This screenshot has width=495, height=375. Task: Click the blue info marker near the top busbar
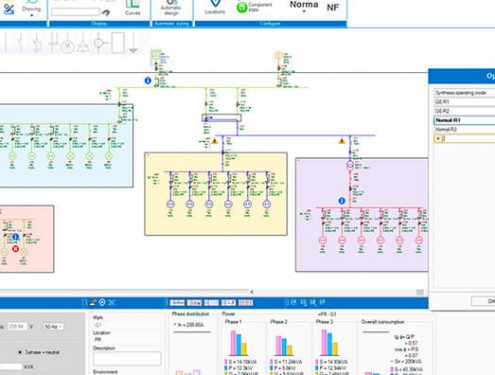(x=148, y=80)
